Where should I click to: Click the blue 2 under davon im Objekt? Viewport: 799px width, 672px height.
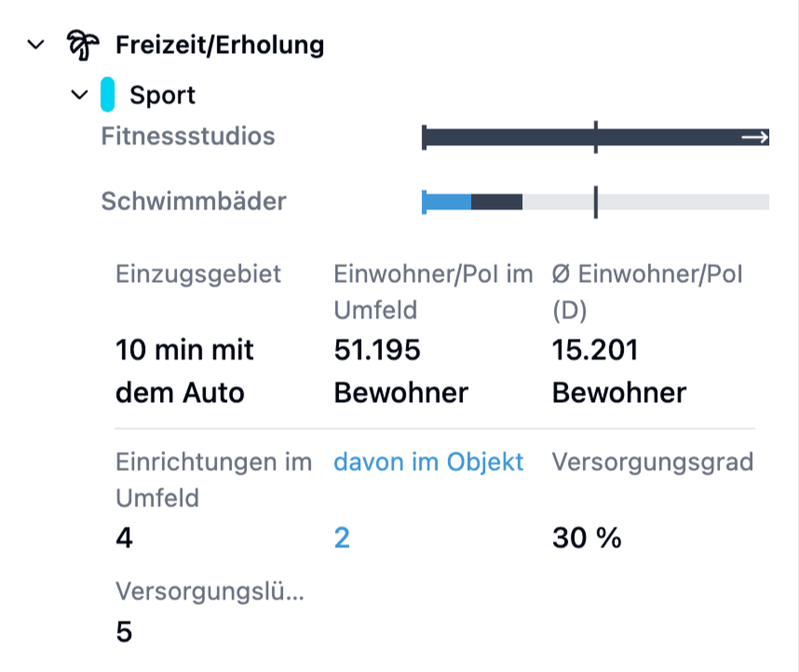click(x=340, y=538)
